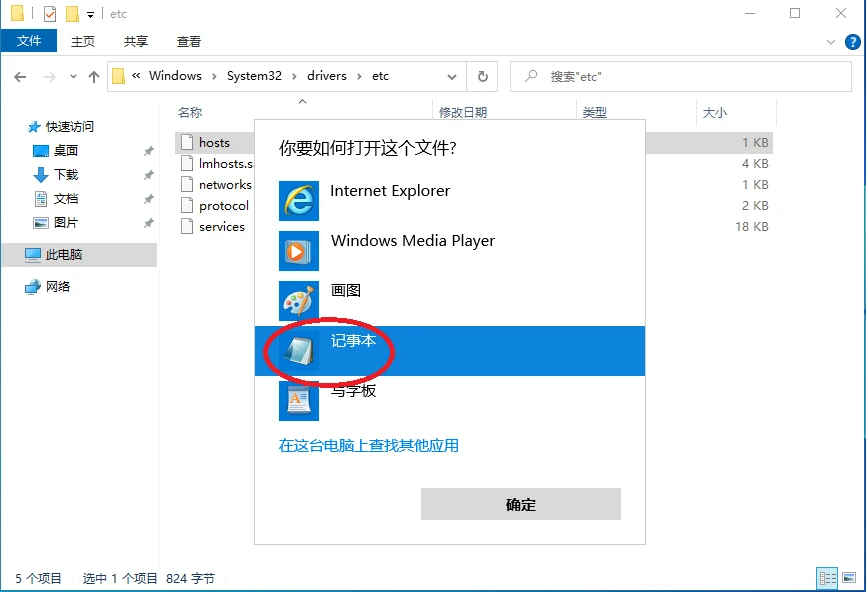Confirm with the 确定 button

pyautogui.click(x=521, y=504)
